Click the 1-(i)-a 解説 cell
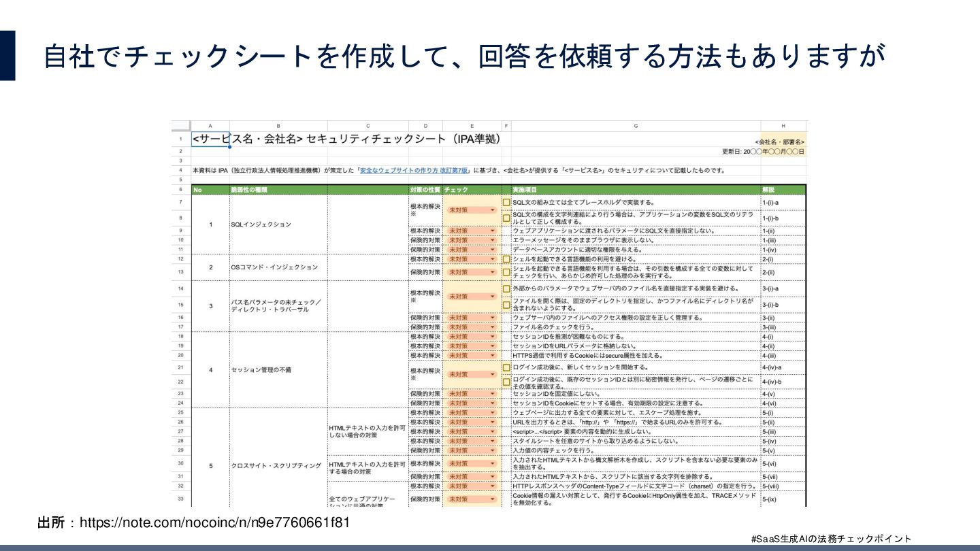980x551 pixels. [783, 202]
